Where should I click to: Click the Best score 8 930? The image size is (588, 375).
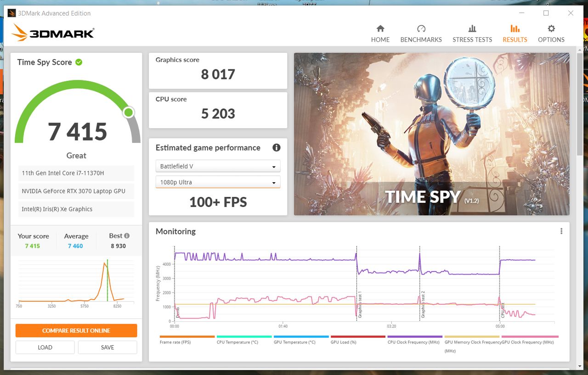[118, 246]
